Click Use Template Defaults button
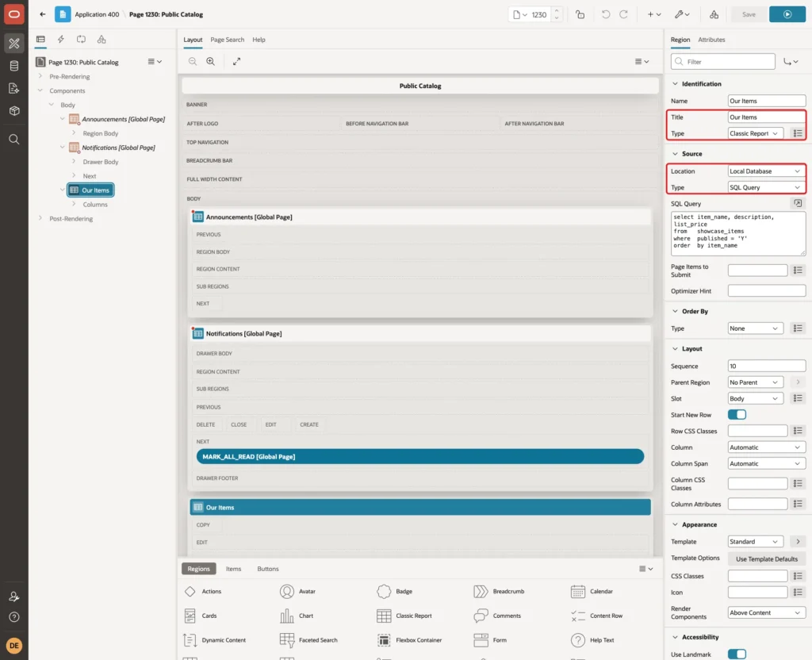 click(767, 559)
